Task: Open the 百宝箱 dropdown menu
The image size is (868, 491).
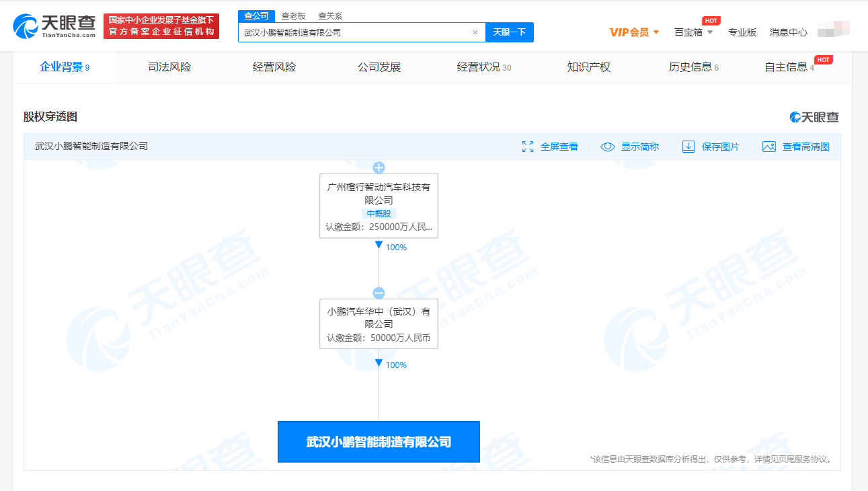Action: [693, 32]
